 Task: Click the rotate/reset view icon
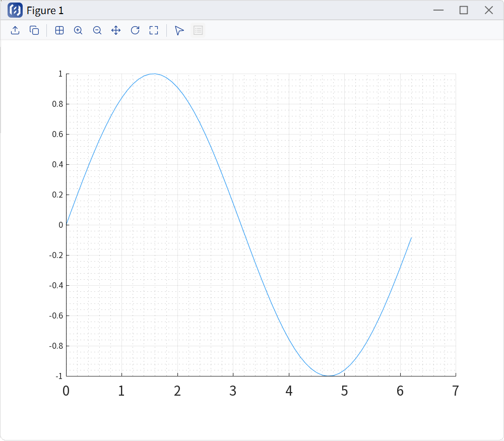(135, 30)
